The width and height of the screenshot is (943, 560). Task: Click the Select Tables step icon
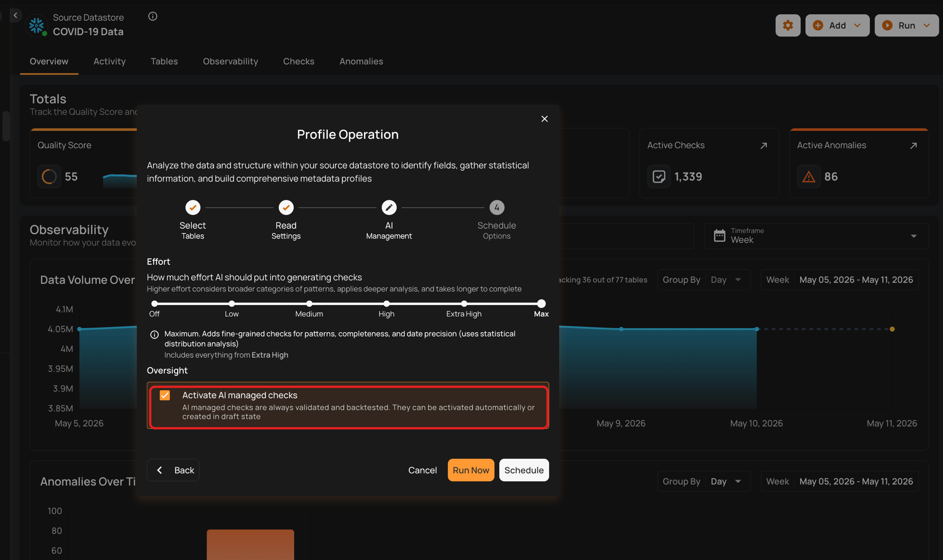(x=193, y=207)
